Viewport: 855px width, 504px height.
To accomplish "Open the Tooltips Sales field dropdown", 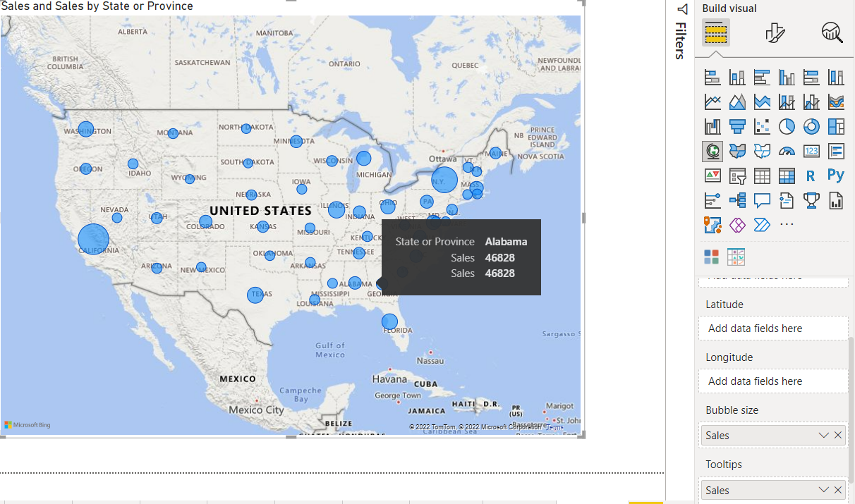I will point(823,489).
